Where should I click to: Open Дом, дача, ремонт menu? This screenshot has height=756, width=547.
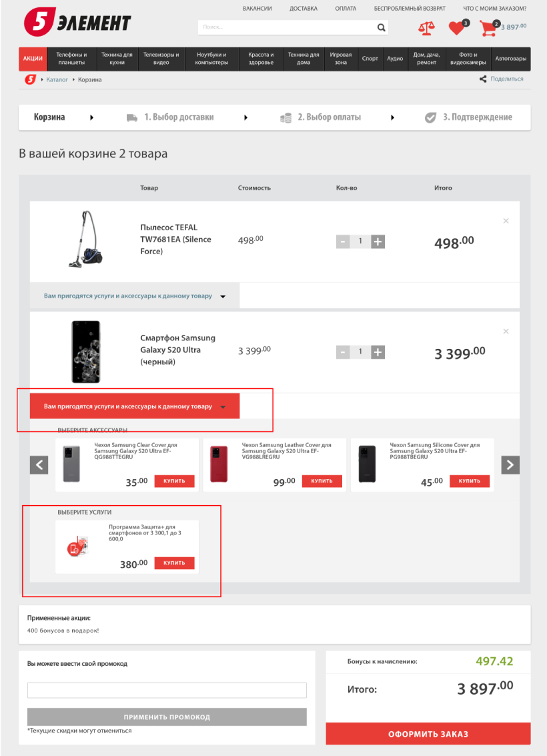click(x=426, y=59)
